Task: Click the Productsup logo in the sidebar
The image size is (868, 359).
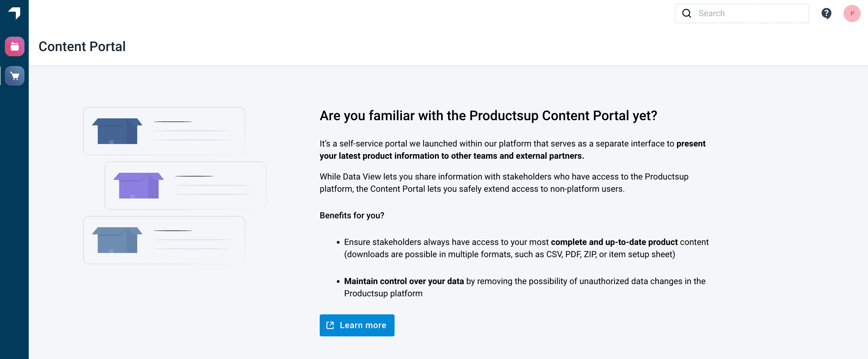Action: pyautogui.click(x=14, y=13)
